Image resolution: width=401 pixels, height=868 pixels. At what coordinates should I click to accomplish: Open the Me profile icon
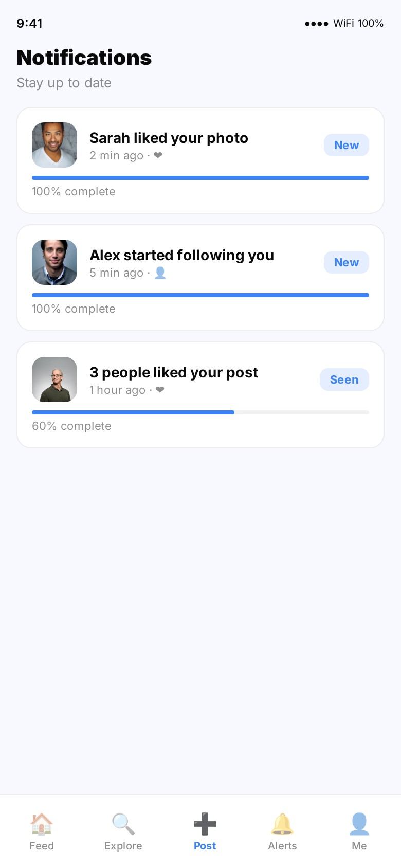point(359,823)
